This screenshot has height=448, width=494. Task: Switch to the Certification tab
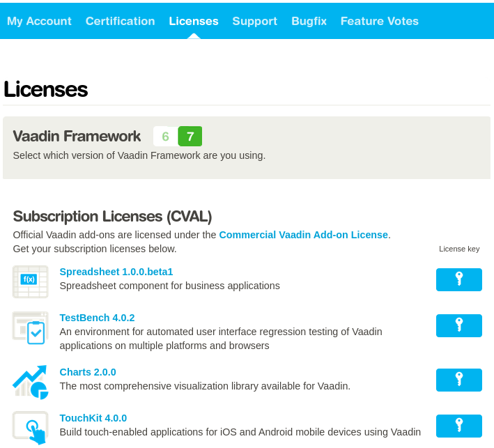[120, 21]
